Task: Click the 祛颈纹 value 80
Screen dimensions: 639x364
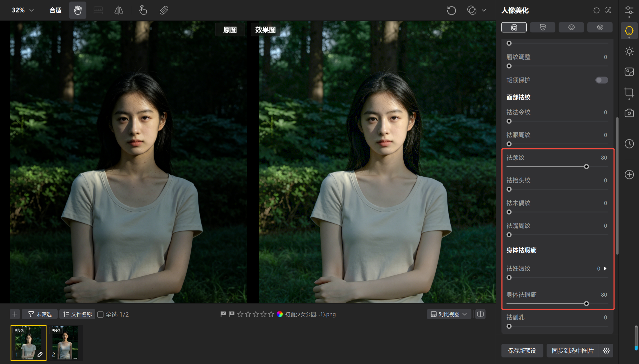Action: point(604,158)
